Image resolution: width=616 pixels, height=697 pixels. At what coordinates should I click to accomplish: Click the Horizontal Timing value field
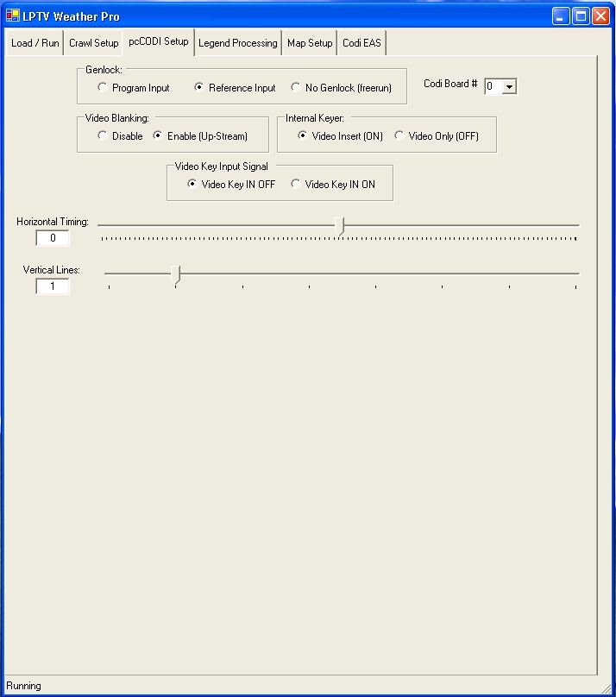pos(53,238)
